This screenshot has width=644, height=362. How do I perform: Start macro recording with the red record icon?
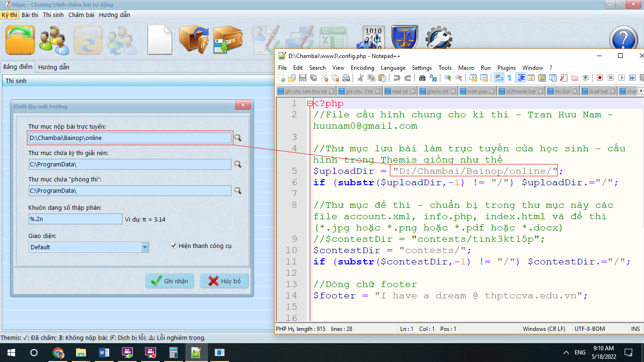pyautogui.click(x=600, y=78)
